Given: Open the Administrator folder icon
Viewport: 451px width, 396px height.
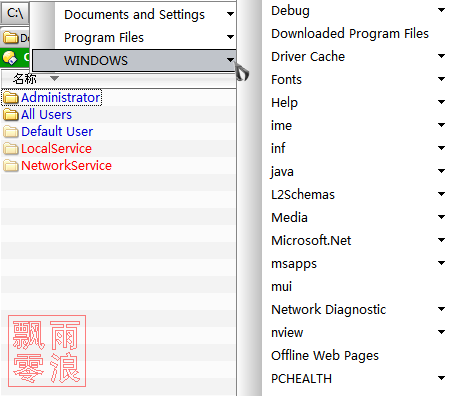Looking at the screenshot, I should 11,98.
